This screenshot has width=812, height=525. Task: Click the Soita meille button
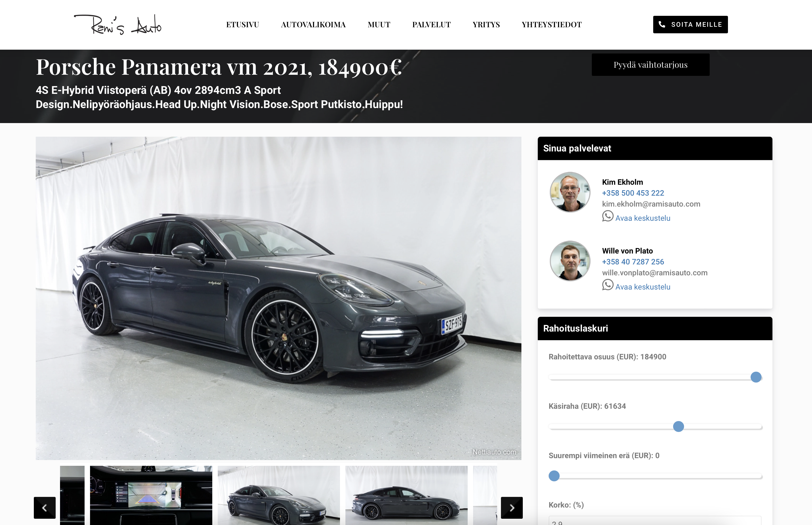(690, 25)
